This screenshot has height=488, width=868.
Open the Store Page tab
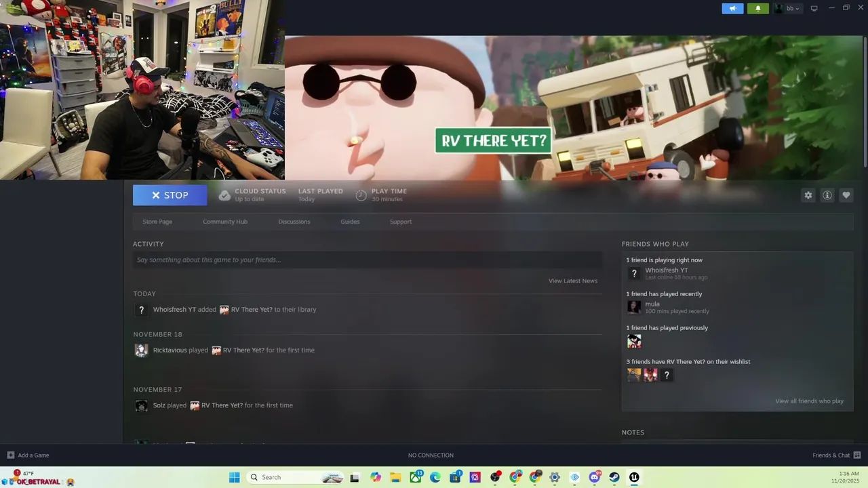pos(157,222)
